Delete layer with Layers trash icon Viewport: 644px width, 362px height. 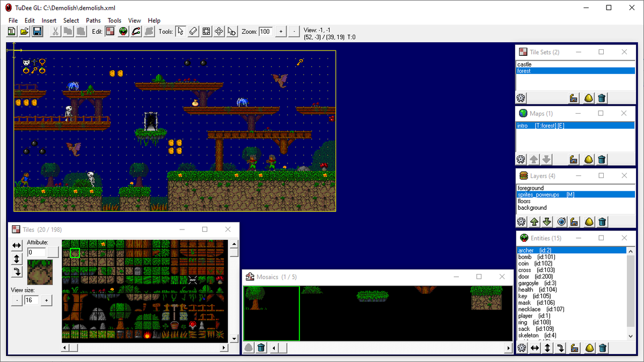tap(602, 221)
